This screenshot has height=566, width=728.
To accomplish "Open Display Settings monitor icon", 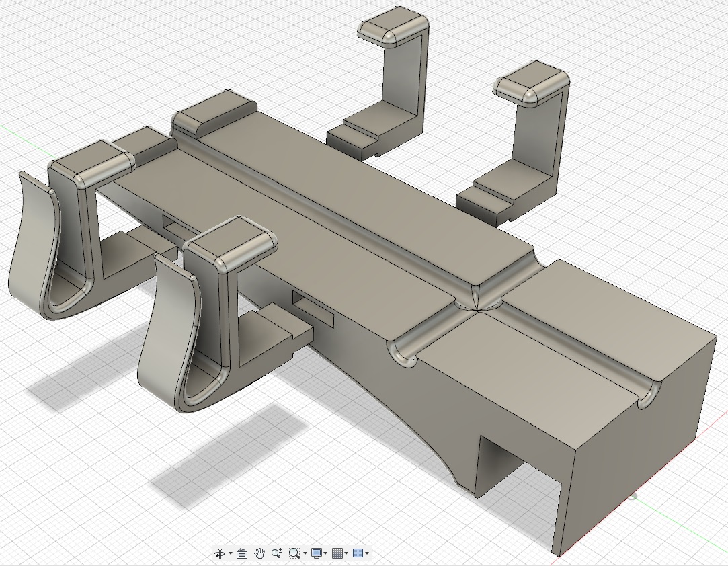I will [317, 553].
